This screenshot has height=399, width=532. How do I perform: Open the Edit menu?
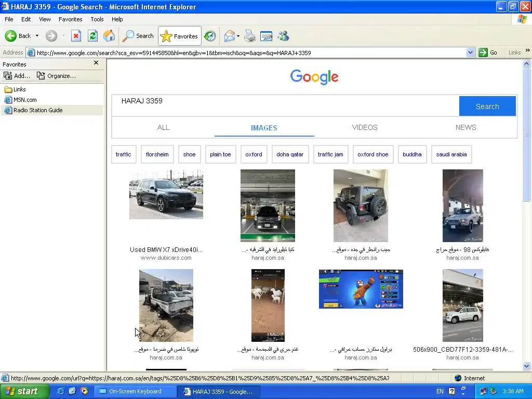(26, 19)
